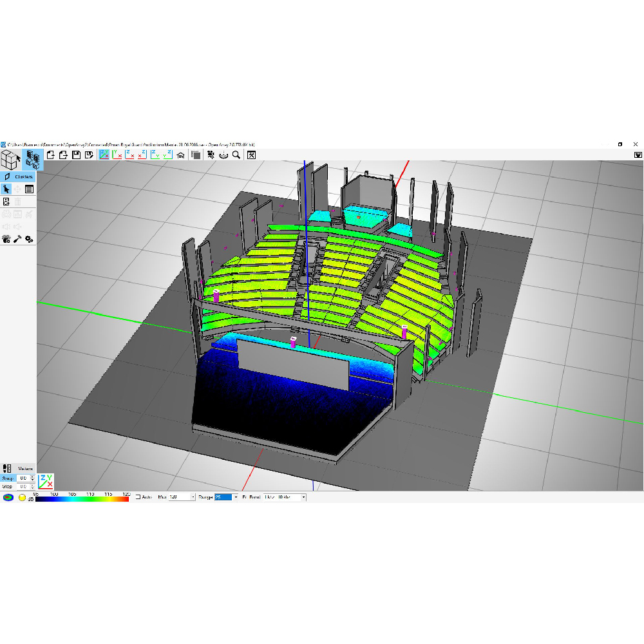The image size is (644, 644).
Task: Open the gears settings icon
Action: pos(30,239)
